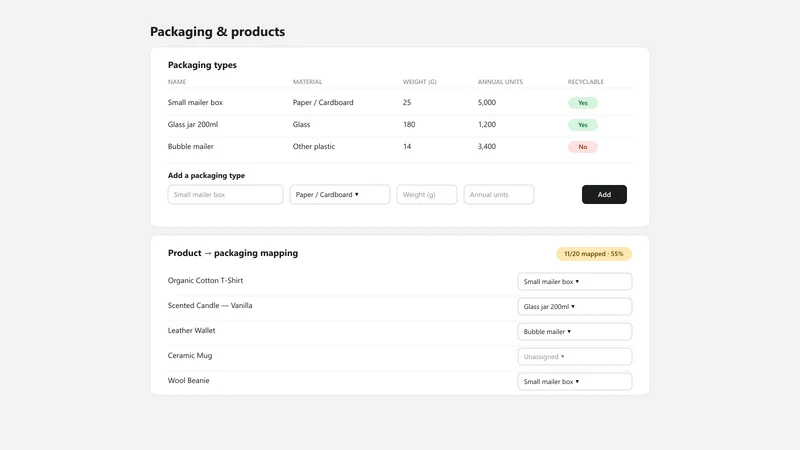Click the 11/20 mapped · 55% badge
Viewport: 800px width, 450px height.
point(594,254)
